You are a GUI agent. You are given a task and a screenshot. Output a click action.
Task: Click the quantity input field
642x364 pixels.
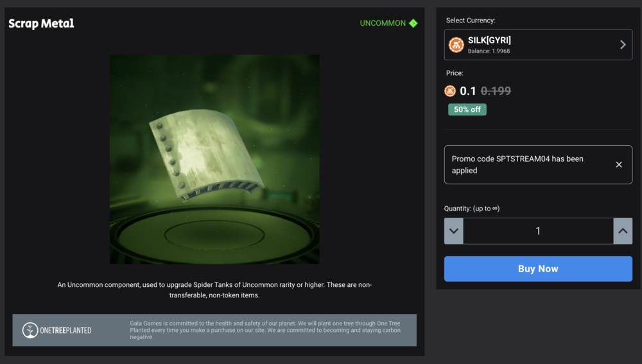pos(538,231)
